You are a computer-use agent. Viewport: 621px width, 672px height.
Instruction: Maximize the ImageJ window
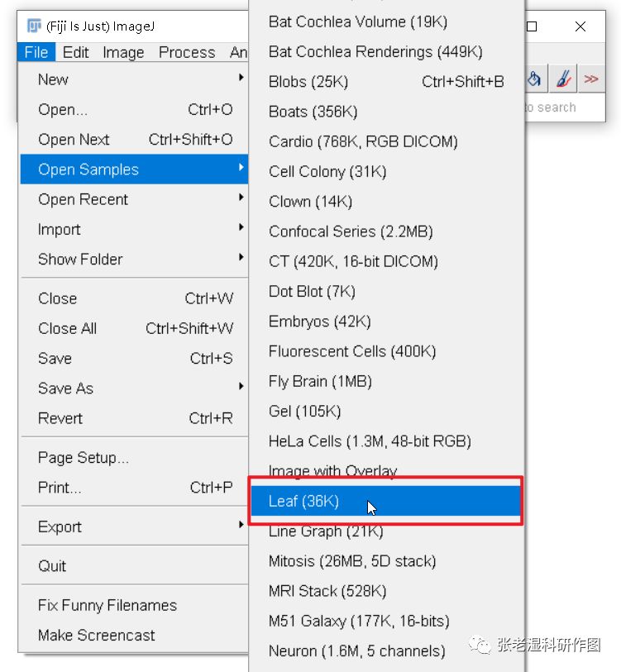pos(532,26)
